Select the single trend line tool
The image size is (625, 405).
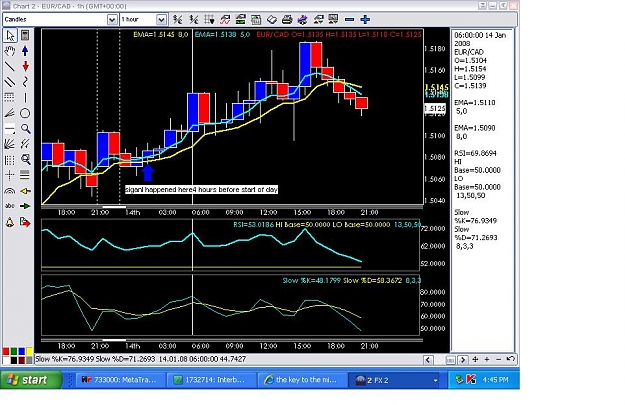point(10,67)
